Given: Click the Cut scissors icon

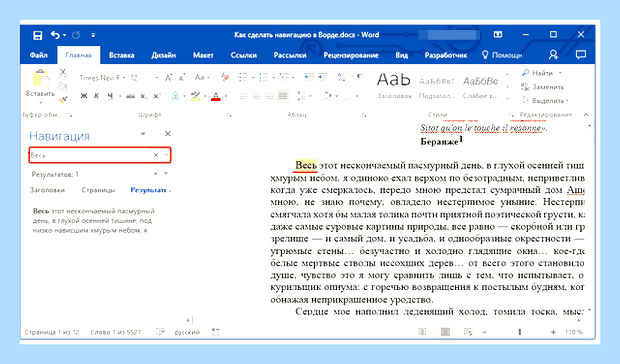Looking at the screenshot, I should pos(63,73).
